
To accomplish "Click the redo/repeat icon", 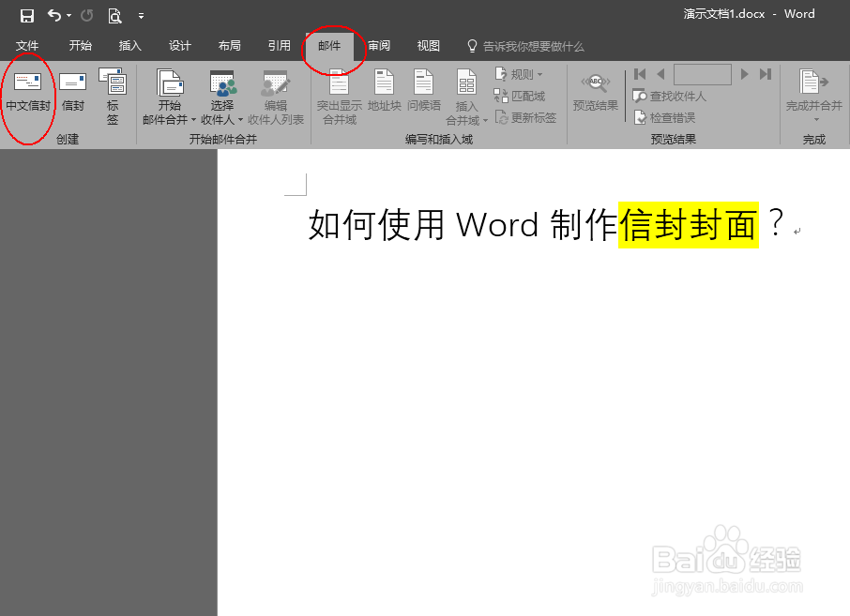I will pos(86,16).
